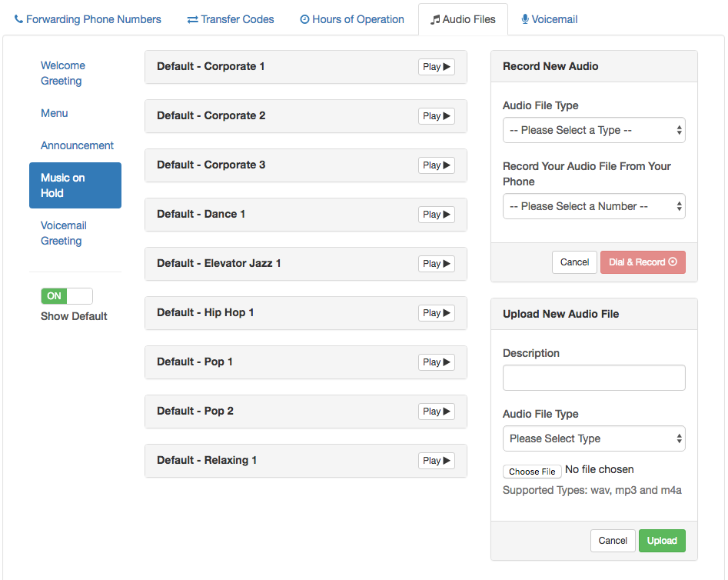Switch to the Voicemail tab
Viewport: 728px width, 580px height.
click(549, 19)
